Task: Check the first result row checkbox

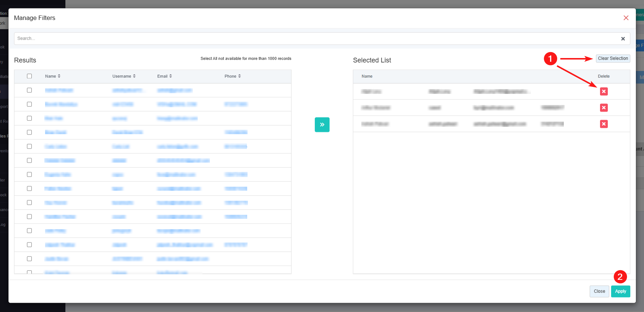Action: tap(30, 90)
